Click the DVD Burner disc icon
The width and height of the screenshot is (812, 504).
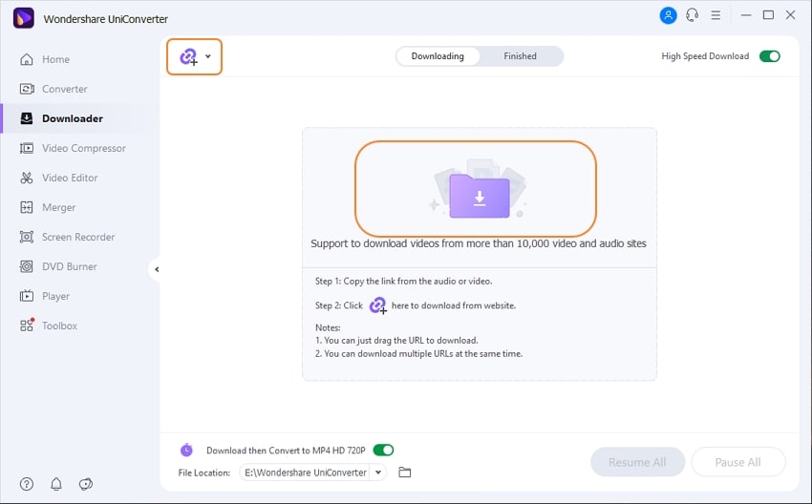[x=27, y=266]
